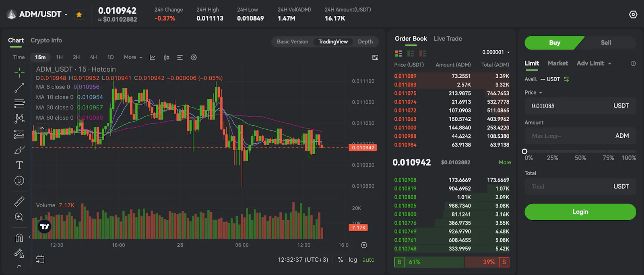This screenshot has width=644, height=275.
Task: Expand the More timeframes dropdown
Action: click(x=133, y=58)
